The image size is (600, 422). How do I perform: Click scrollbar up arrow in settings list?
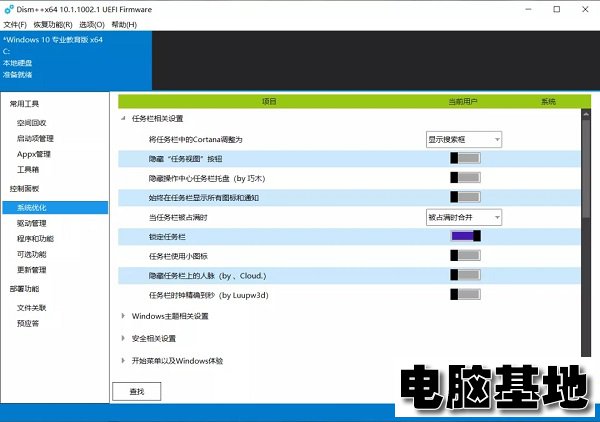pos(586,114)
